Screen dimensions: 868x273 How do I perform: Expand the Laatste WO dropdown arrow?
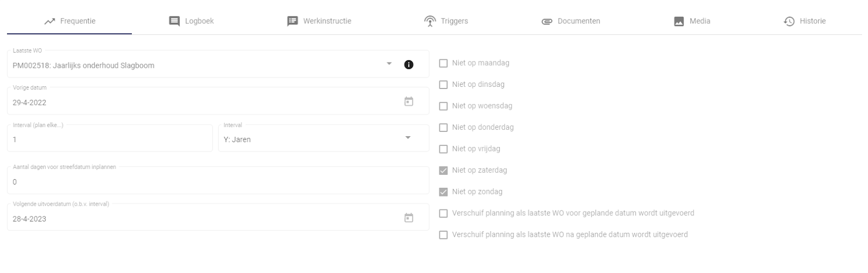[389, 64]
